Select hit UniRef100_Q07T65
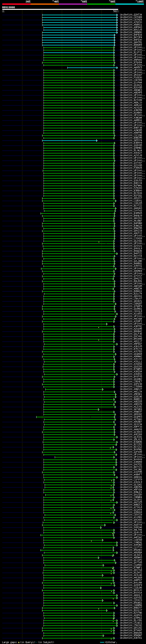The image size is (146, 644). click(x=131, y=562)
